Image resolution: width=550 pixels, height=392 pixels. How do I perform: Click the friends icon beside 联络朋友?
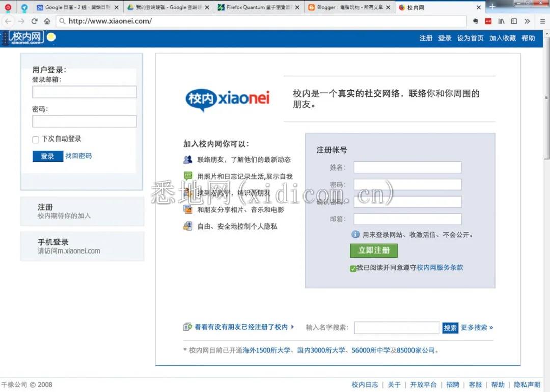pos(188,159)
